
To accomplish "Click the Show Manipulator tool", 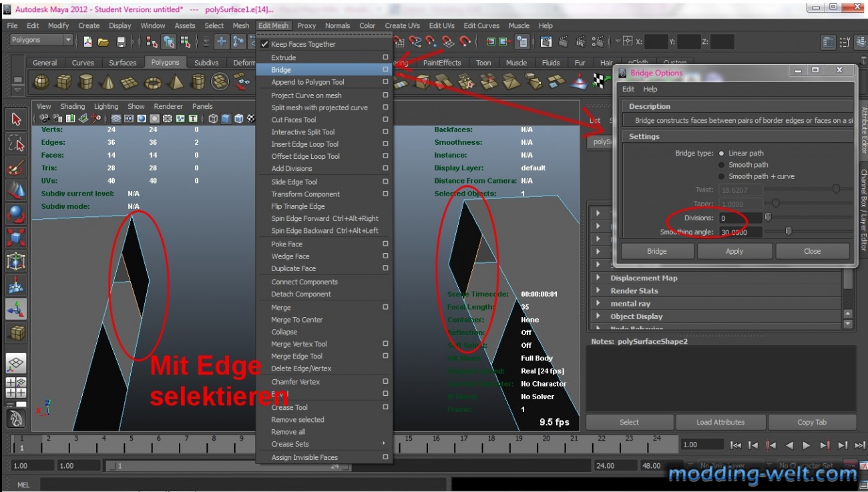I will 16,309.
